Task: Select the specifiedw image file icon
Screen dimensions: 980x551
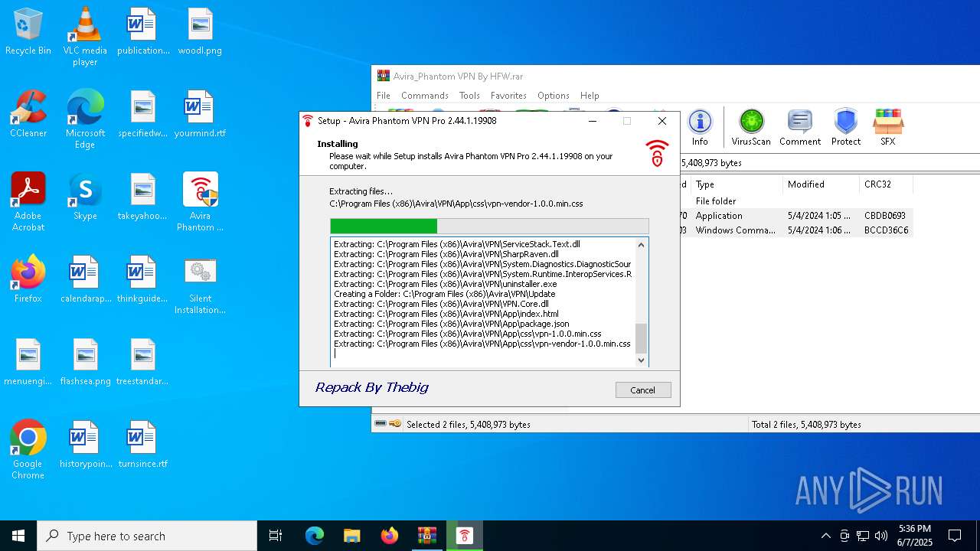Action: 142,115
